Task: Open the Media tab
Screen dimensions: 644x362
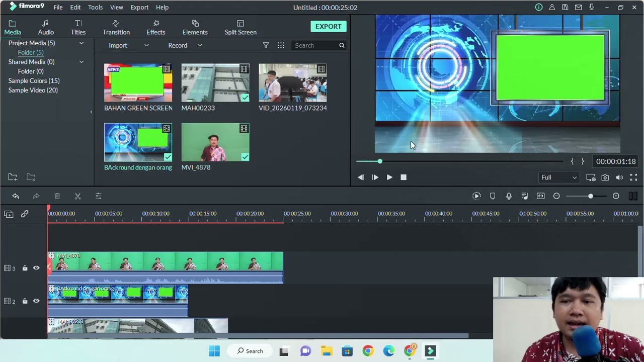Action: 13,28
